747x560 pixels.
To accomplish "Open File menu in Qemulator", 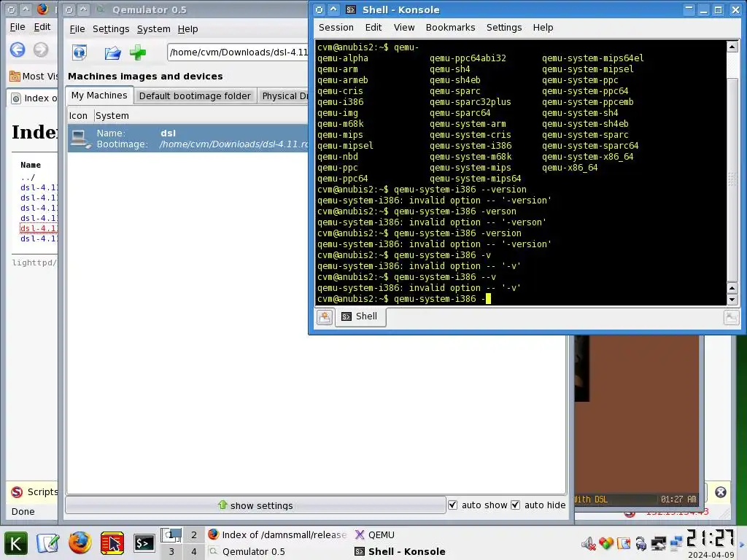I will (77, 29).
